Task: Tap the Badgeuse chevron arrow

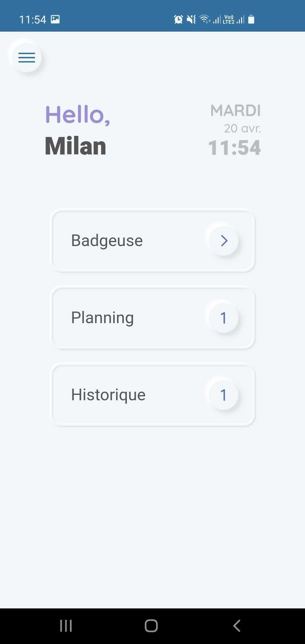Action: 224,241
